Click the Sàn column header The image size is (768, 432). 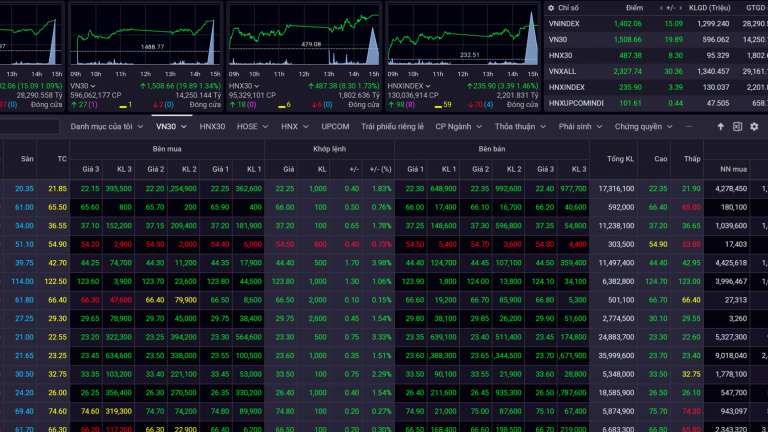click(x=27, y=159)
